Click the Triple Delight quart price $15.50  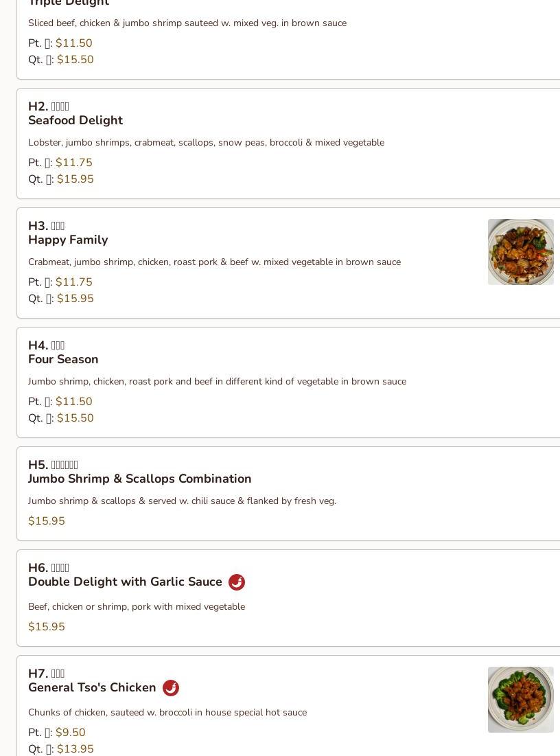click(x=75, y=60)
